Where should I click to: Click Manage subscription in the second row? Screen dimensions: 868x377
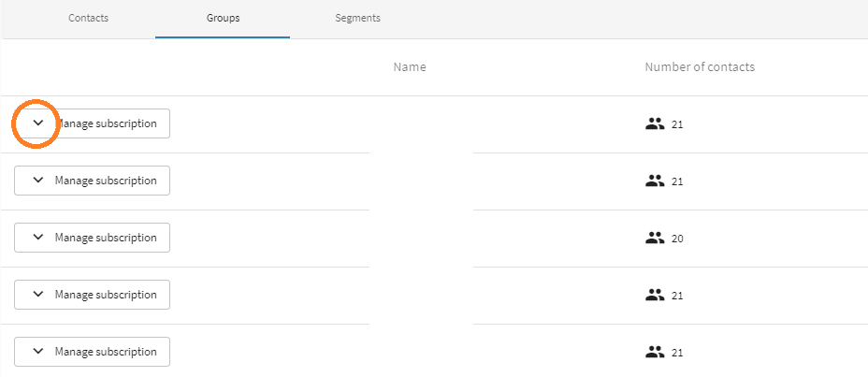point(106,181)
